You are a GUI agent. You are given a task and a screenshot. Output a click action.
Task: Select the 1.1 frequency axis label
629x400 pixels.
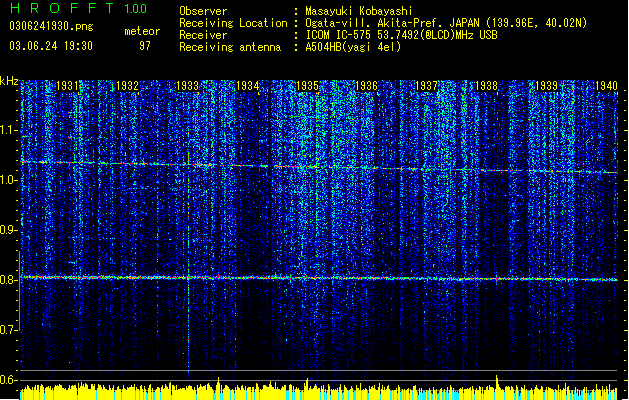click(x=8, y=130)
